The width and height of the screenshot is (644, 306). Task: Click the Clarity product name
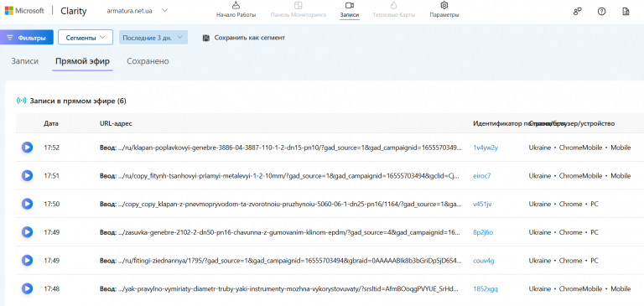74,11
